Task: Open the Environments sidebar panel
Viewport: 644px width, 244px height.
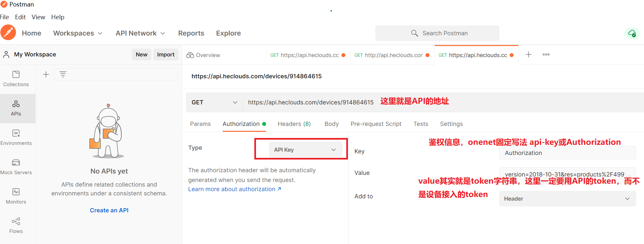Action: 16,137
